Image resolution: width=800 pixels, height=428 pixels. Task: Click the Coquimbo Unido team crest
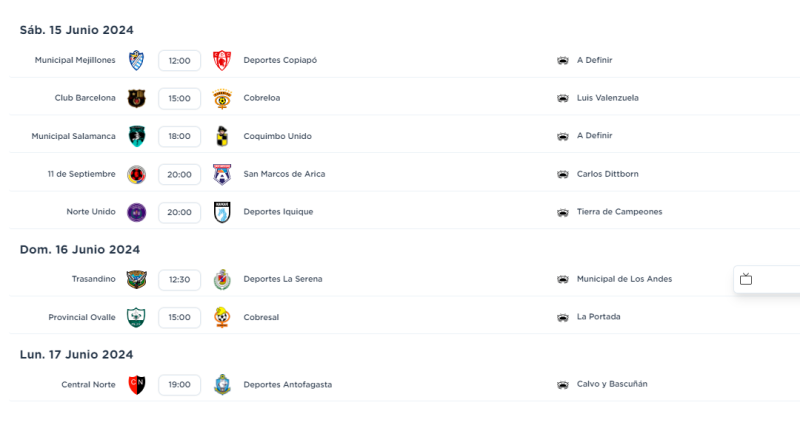(x=222, y=136)
